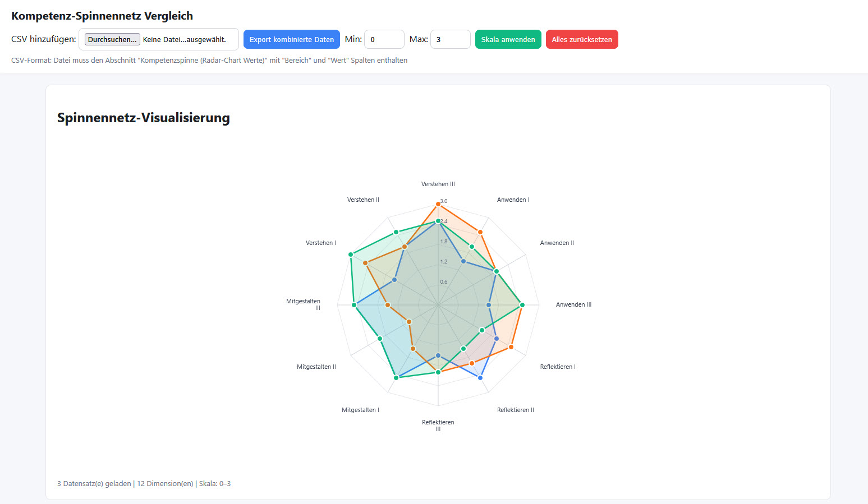This screenshot has width=868, height=504.
Task: Click the Spinnennetz-Visualisierung heading
Action: [144, 118]
